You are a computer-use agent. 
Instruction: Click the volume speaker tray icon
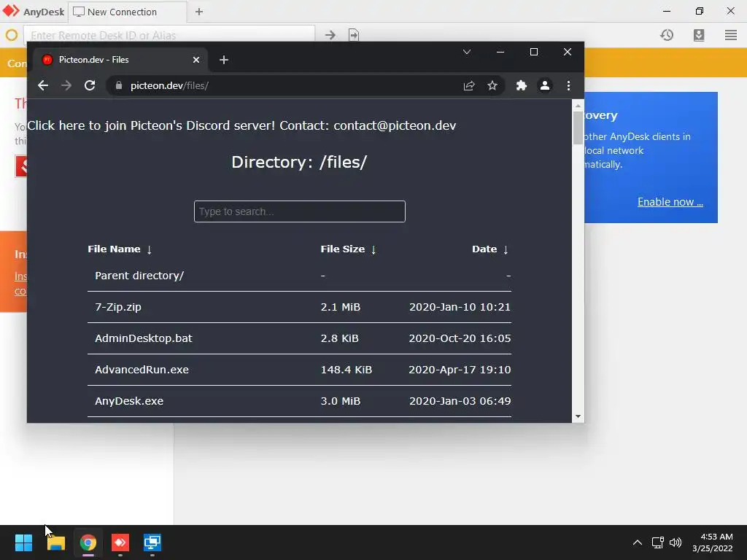coord(676,542)
